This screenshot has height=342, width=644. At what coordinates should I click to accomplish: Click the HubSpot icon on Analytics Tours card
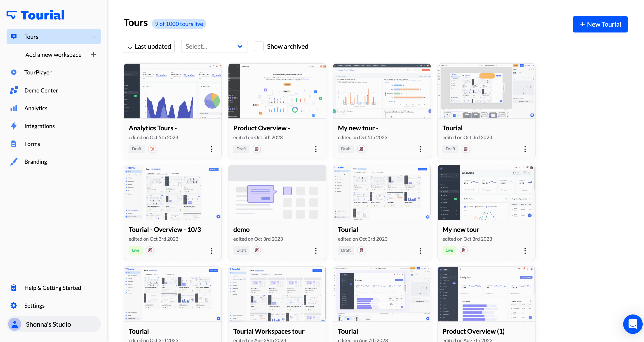coord(152,149)
